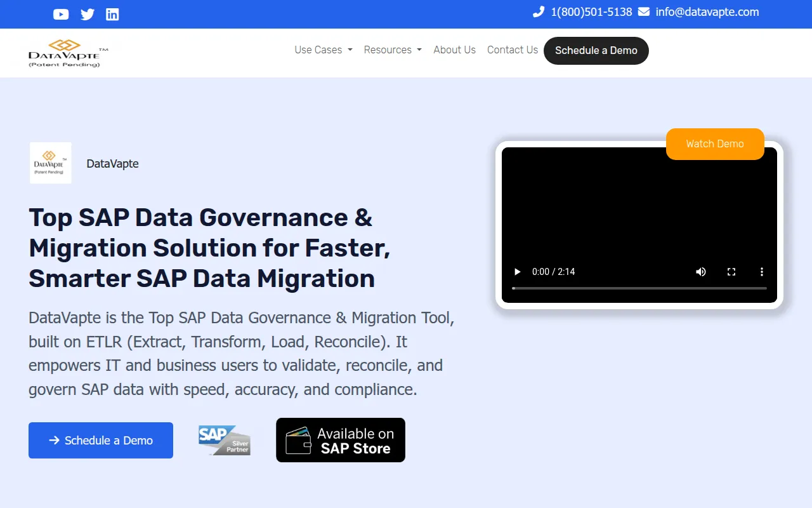Play the demo video
This screenshot has width=812, height=508.
518,272
